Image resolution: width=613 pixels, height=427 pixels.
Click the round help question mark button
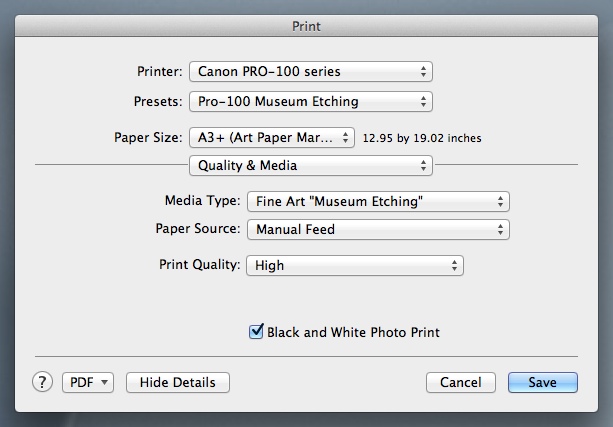(44, 382)
